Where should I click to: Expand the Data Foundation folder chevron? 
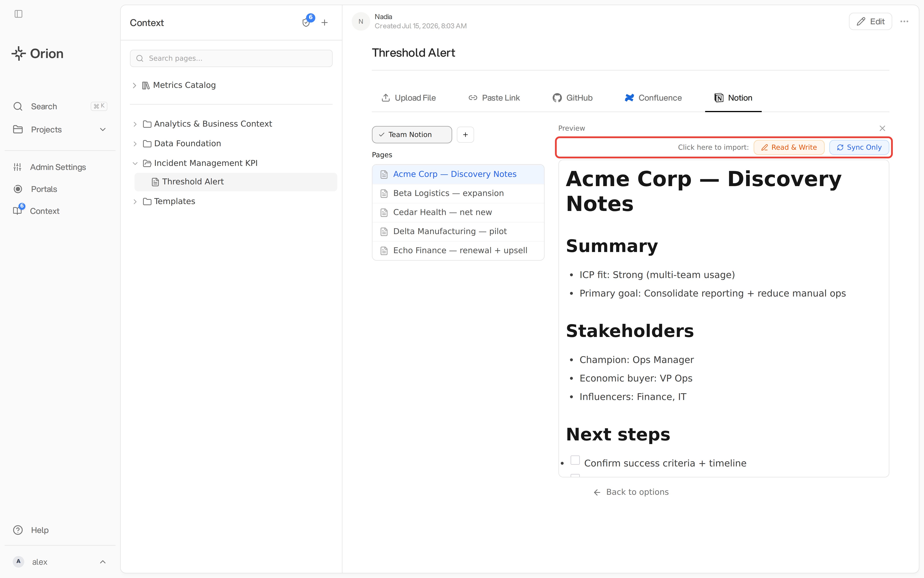click(x=135, y=144)
